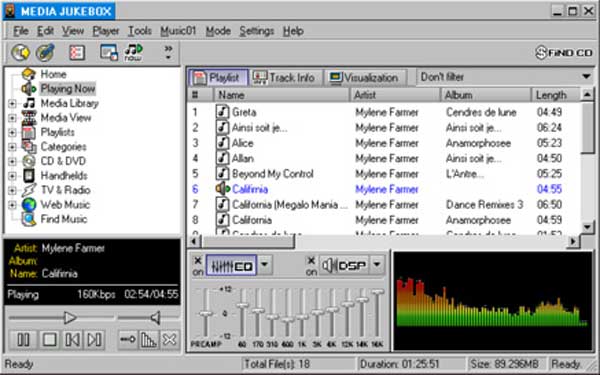Click the Handhelds device icon
The image size is (600, 375).
click(x=29, y=176)
